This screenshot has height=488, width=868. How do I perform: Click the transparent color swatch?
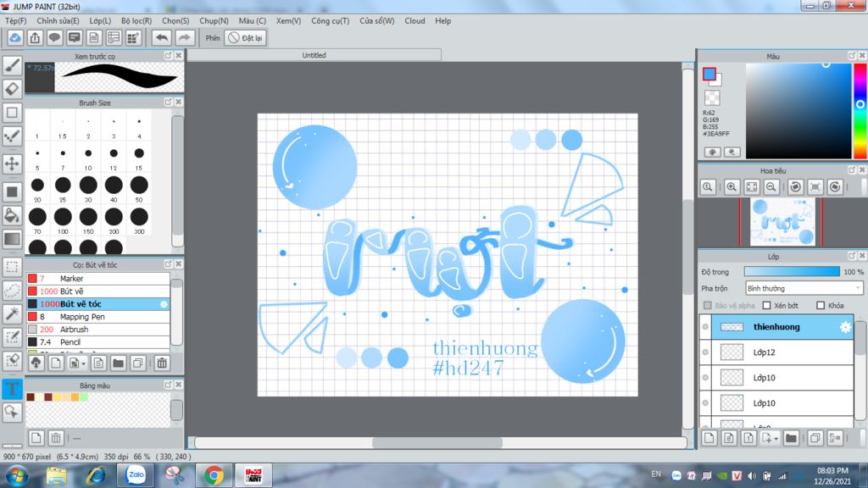click(712, 98)
